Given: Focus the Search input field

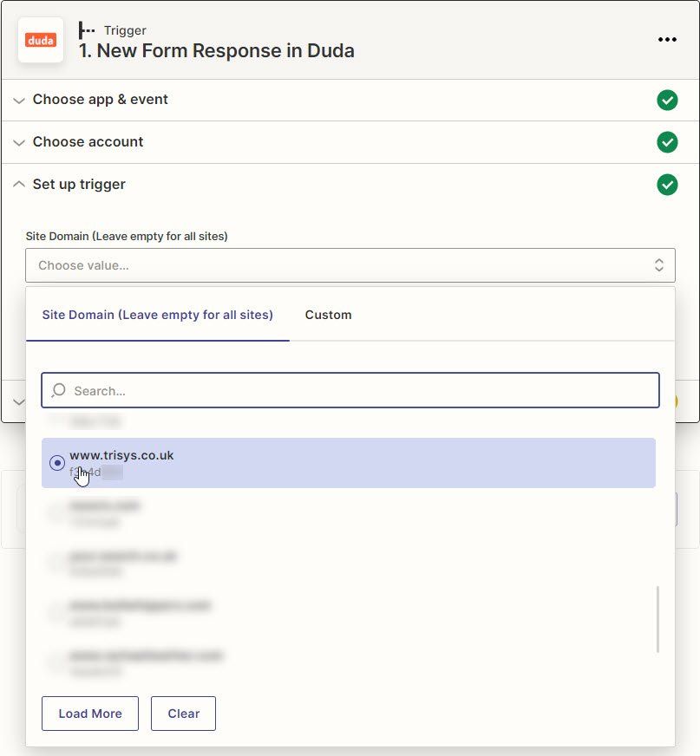Looking at the screenshot, I should click(350, 390).
